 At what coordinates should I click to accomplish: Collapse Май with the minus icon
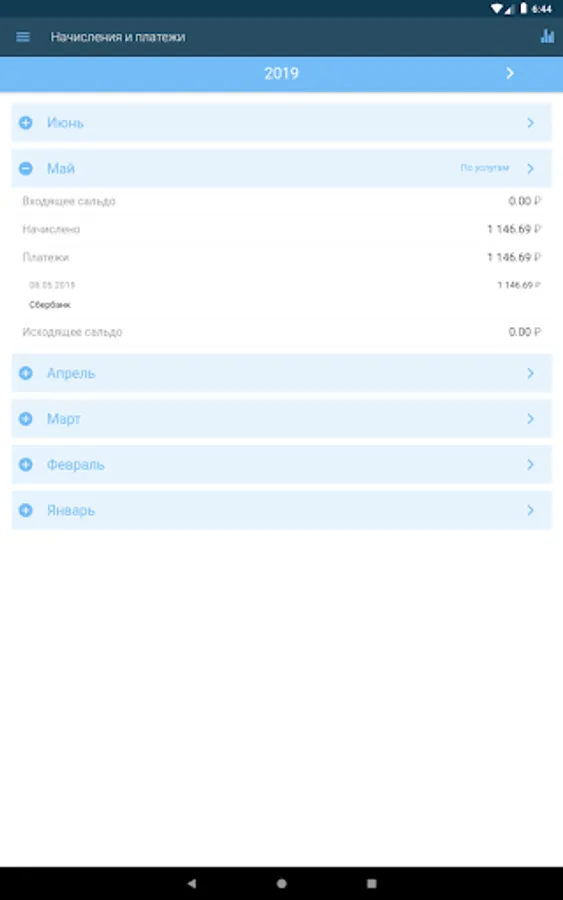(26, 168)
